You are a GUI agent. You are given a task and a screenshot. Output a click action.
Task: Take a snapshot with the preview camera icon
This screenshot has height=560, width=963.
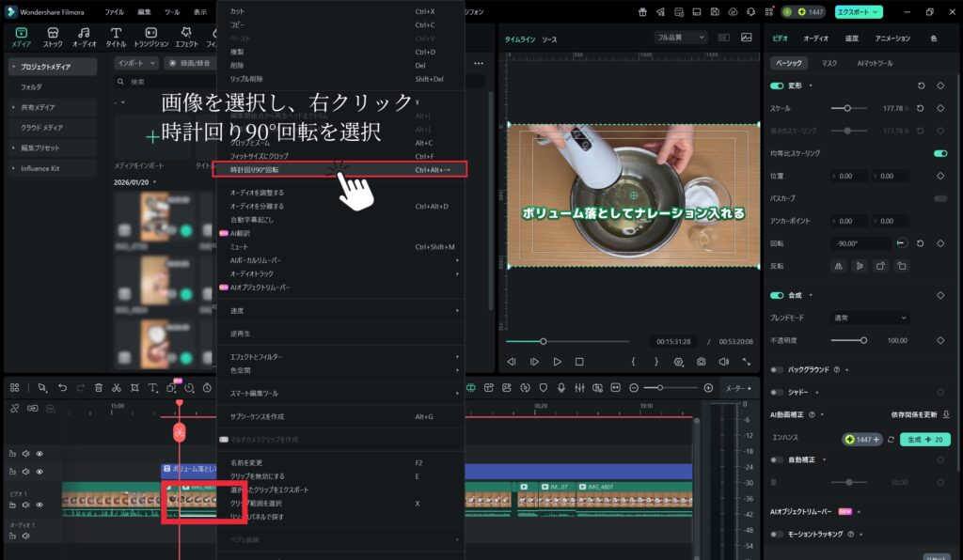click(702, 362)
